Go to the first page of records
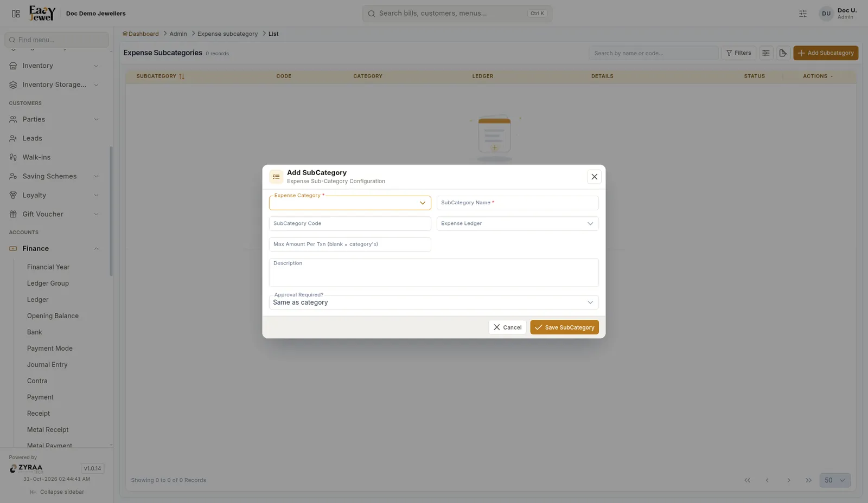Screen dimensions: 868x503 pyautogui.click(x=747, y=480)
